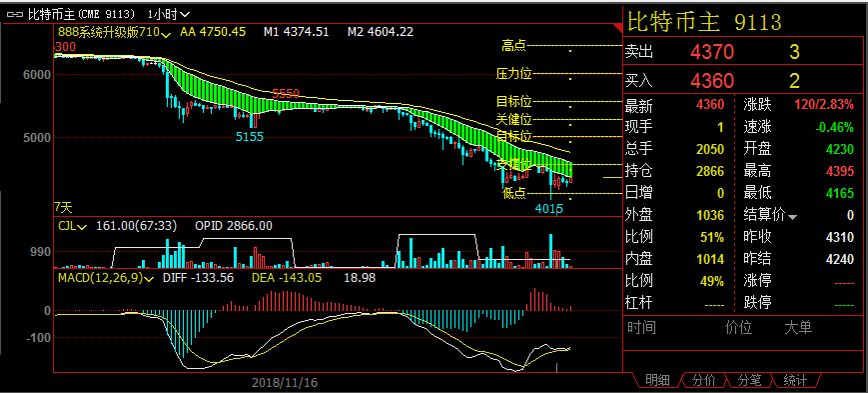Open the CJL volume indicator dropdown
868x393 pixels.
[x=73, y=226]
